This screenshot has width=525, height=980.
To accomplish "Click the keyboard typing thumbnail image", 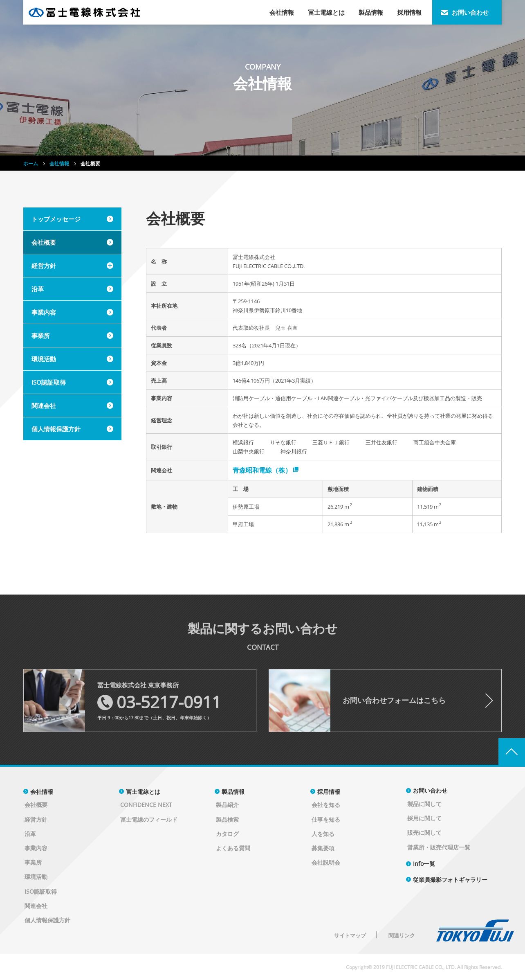I will pyautogui.click(x=300, y=701).
